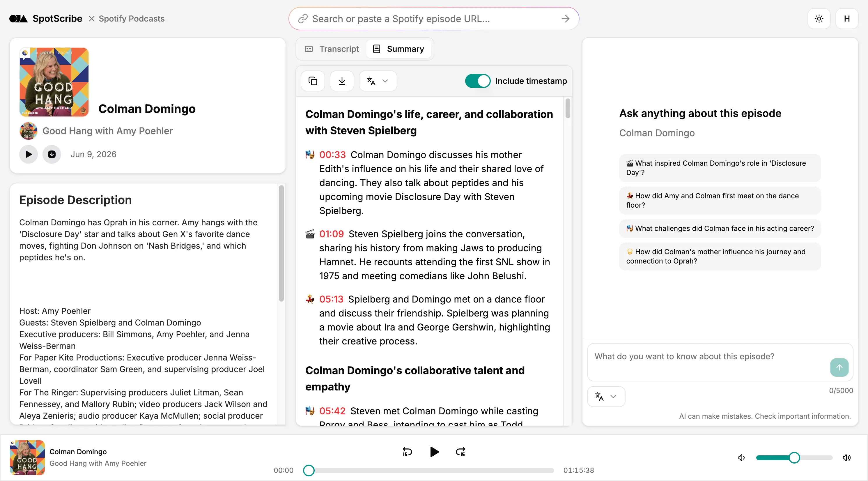Screen dimensions: 868x481
Task: Click the Episode Description heading
Action: pos(75,200)
